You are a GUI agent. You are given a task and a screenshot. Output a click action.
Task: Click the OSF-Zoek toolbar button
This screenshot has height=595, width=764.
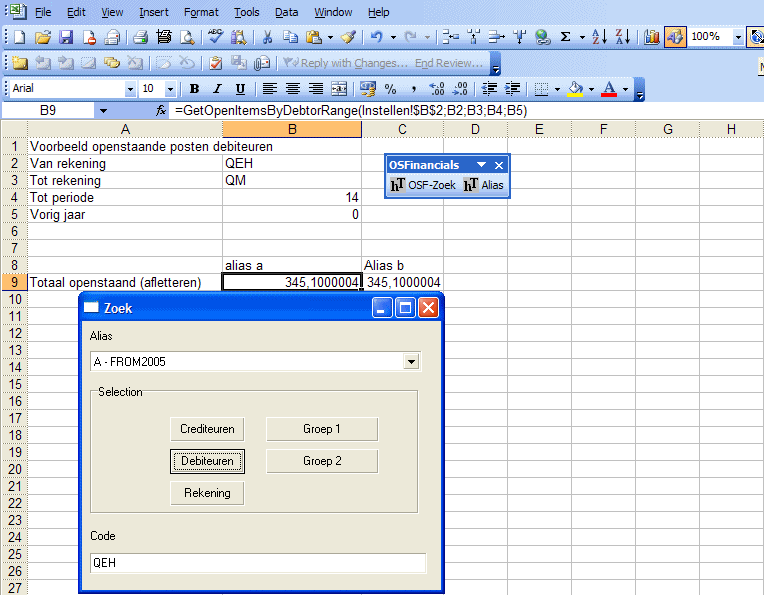(x=423, y=185)
